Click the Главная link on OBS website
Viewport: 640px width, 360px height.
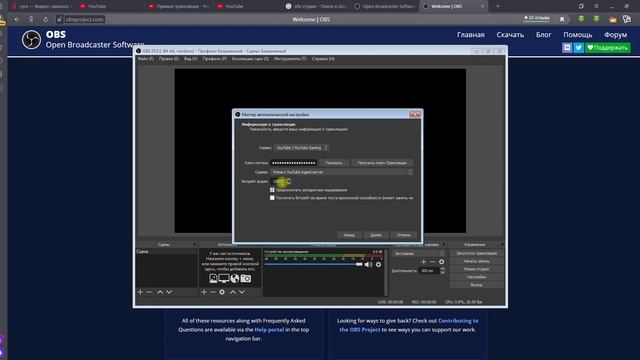471,35
